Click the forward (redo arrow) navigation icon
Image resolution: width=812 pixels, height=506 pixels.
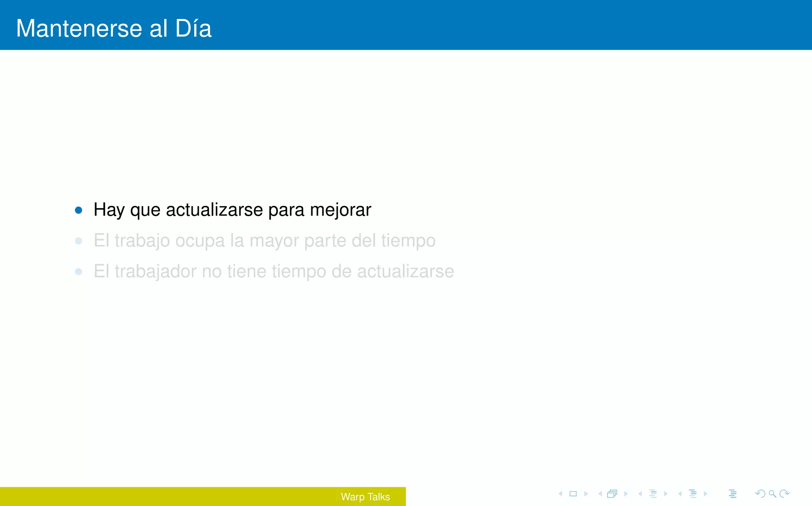784,494
